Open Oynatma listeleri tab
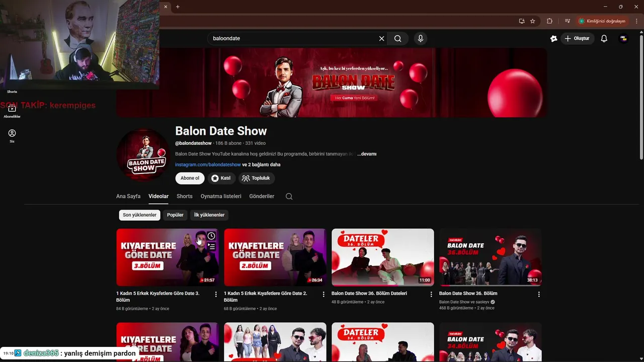The image size is (644, 362). pyautogui.click(x=221, y=196)
